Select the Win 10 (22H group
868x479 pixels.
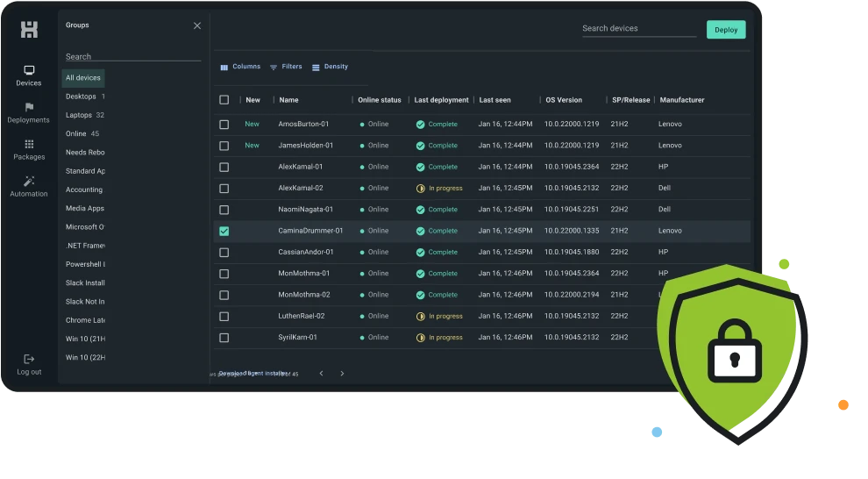85,358
